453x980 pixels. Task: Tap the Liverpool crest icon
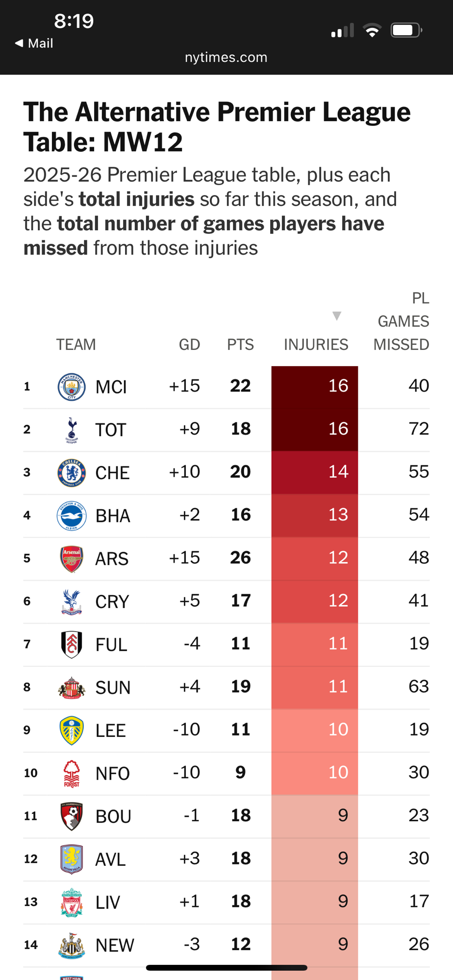[72, 902]
